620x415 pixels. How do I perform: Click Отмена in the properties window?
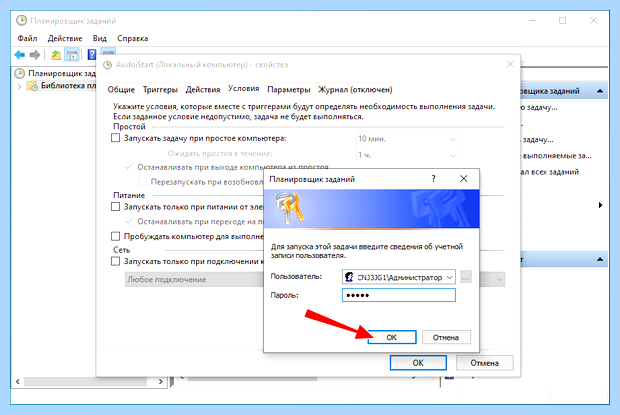485,362
